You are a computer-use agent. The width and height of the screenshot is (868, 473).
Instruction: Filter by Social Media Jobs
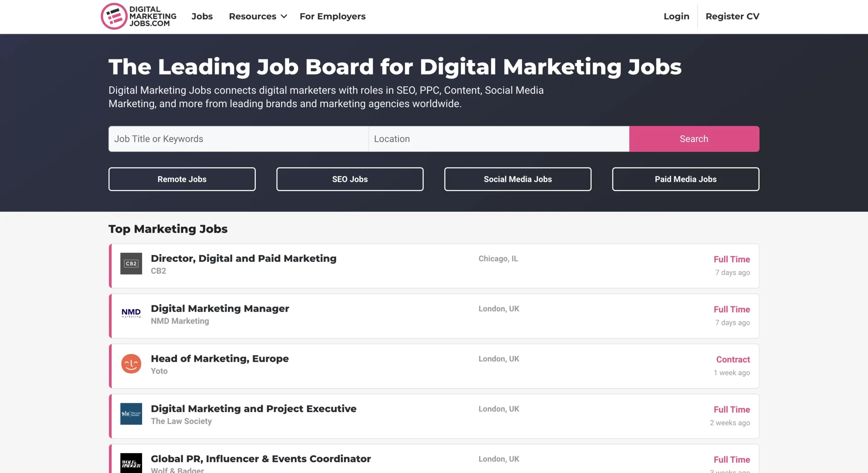pos(517,179)
